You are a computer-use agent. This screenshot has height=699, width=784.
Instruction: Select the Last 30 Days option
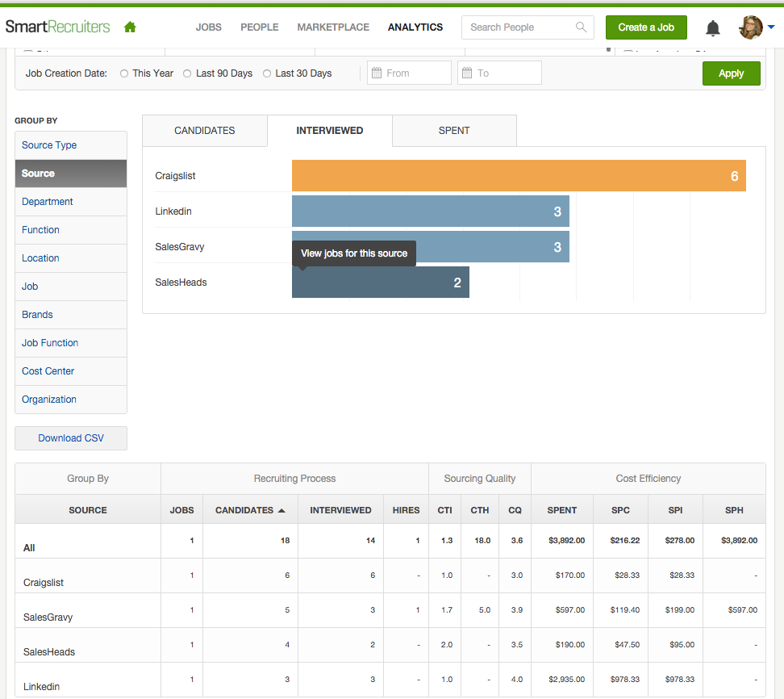tap(267, 73)
